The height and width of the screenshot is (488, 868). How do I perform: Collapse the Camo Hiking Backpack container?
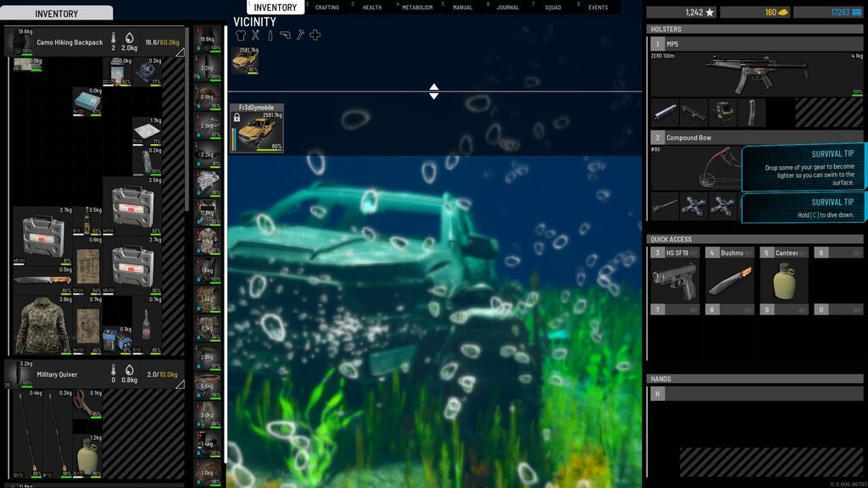pyautogui.click(x=180, y=53)
